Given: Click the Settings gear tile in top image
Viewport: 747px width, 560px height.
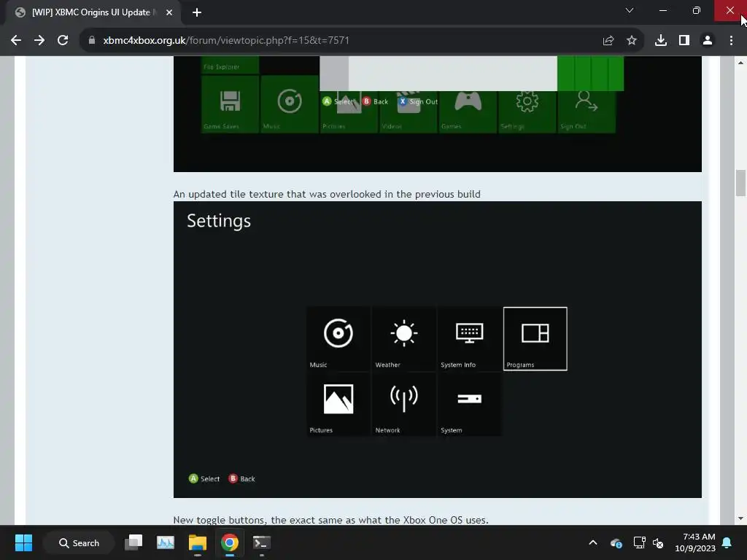Looking at the screenshot, I should point(527,112).
